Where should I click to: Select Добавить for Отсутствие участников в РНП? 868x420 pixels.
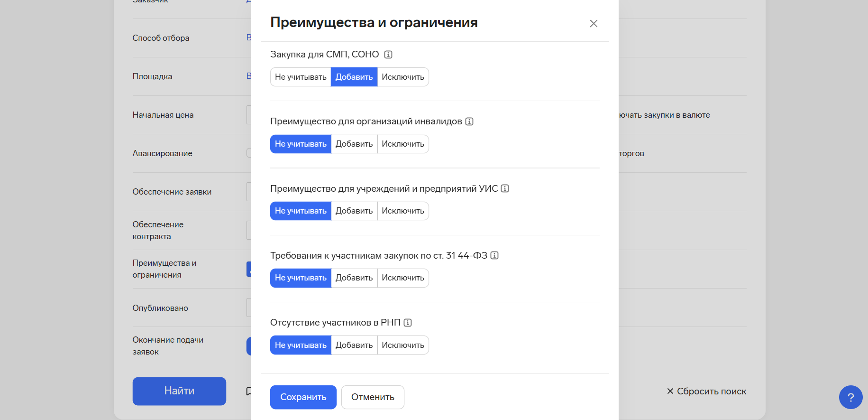point(354,345)
